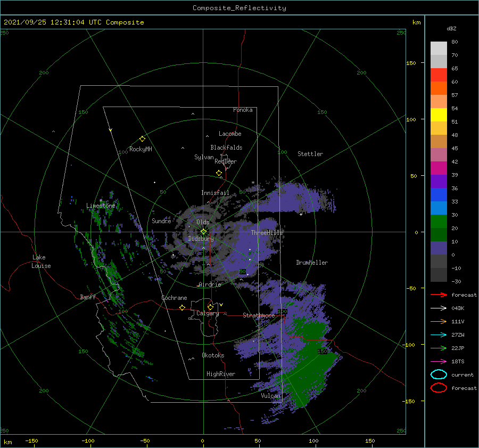Click the Calgary city label
This screenshot has height=448, width=479.
208,313
